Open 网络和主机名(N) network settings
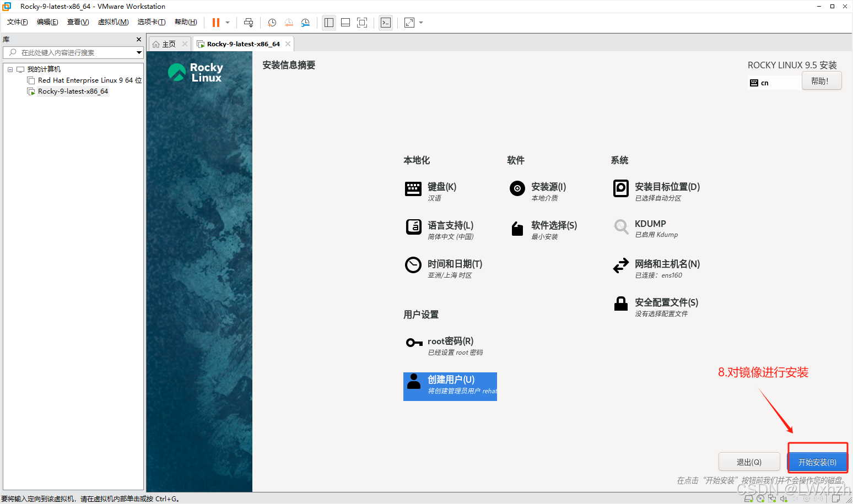The image size is (853, 504). pyautogui.click(x=656, y=268)
